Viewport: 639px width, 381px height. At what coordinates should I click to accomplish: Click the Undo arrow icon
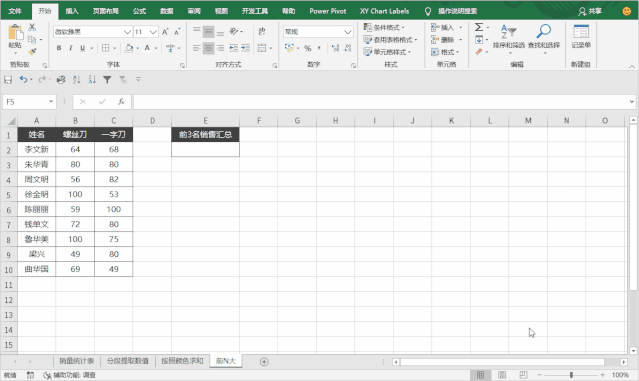[x=23, y=79]
